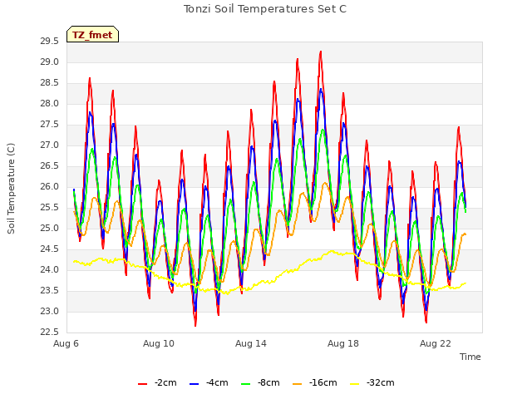Click the 24.0 y-axis tick label
Image resolution: width=532 pixels, height=399 pixels.
point(50,269)
